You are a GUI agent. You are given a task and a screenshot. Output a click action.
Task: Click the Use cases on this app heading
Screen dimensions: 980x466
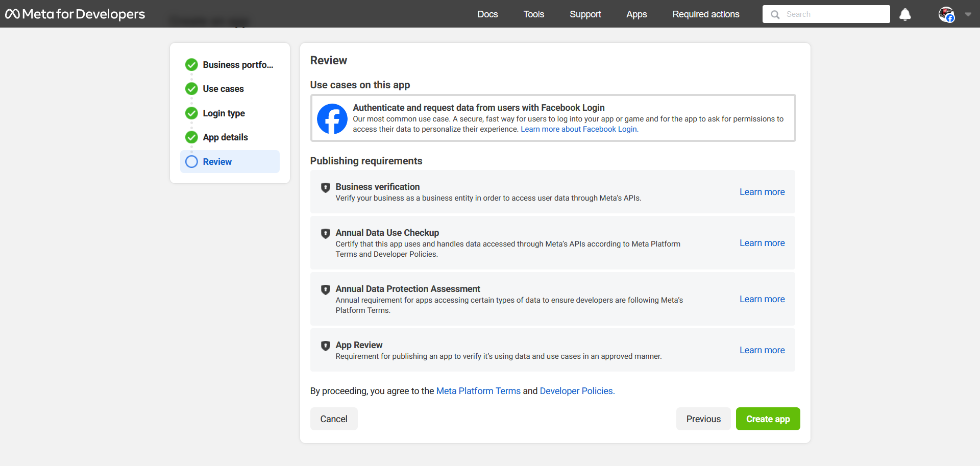[x=360, y=85]
